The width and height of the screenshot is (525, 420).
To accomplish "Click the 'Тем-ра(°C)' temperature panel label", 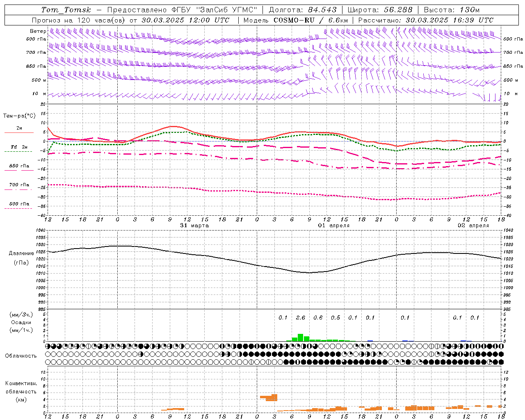I will pyautogui.click(x=19, y=116).
